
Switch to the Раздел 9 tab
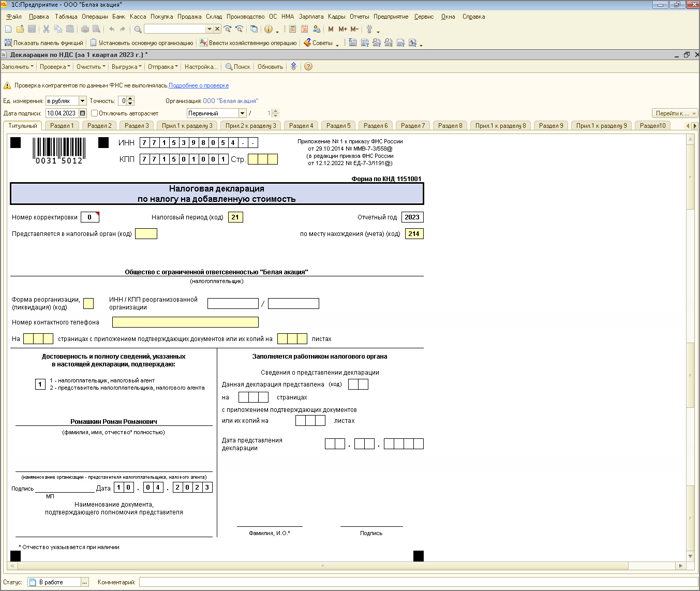[x=551, y=126]
